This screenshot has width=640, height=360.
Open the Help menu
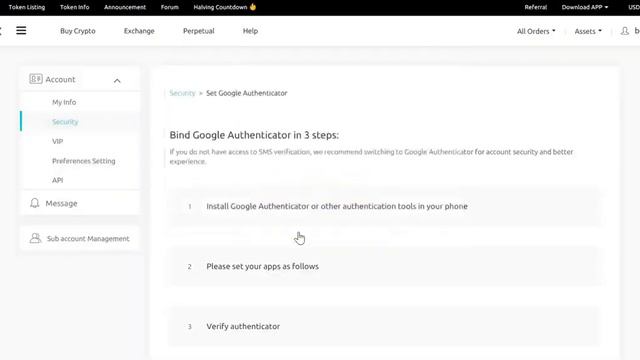click(x=250, y=31)
